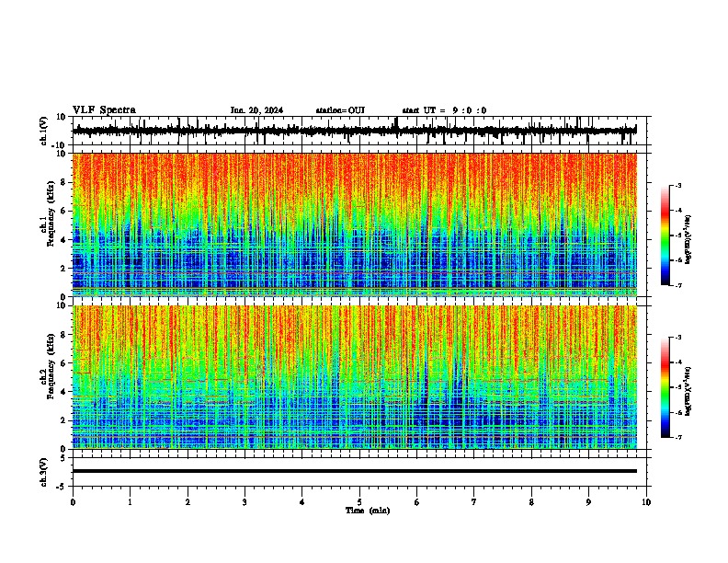The width and height of the screenshot is (728, 563).
Task: Click the '8' kHz tick on ch.2 spectrogram
Action: tap(63, 335)
